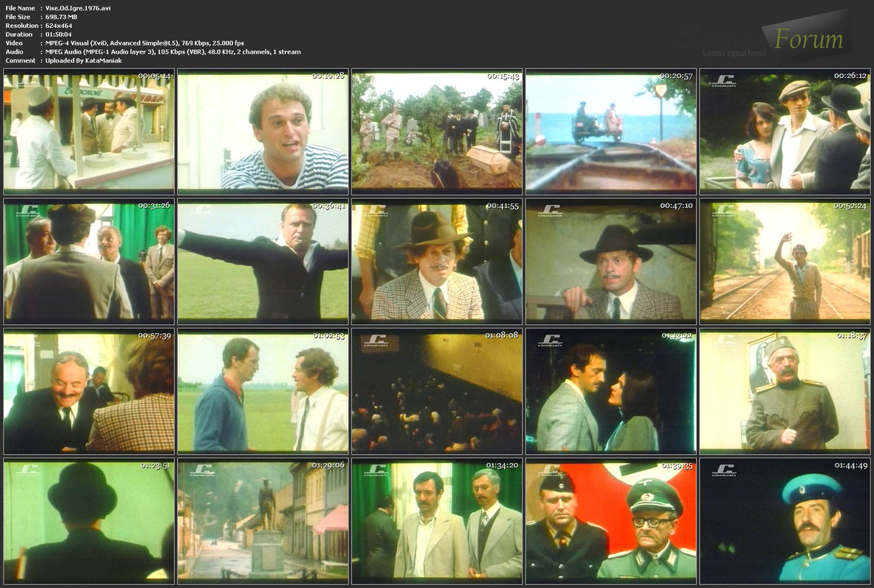Screen dimensions: 874x588
Task: Click the MPEG-4 Visual video codec line
Action: (145, 43)
